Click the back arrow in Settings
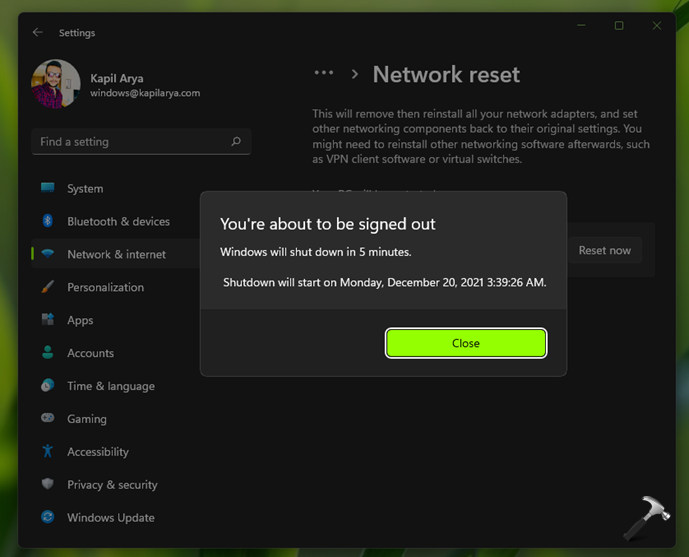 click(38, 32)
